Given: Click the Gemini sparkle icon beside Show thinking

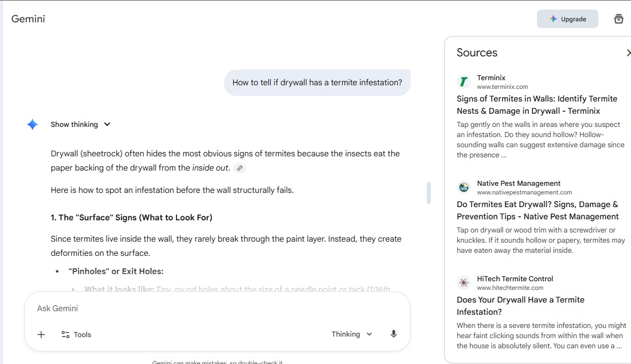Looking at the screenshot, I should tap(33, 124).
